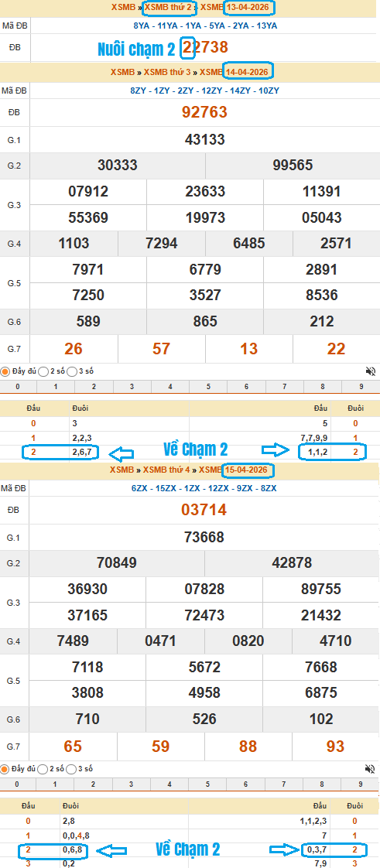Select digit tab 2 below 14-04-2026 results
The width and height of the screenshot is (380, 868).
coord(94,386)
